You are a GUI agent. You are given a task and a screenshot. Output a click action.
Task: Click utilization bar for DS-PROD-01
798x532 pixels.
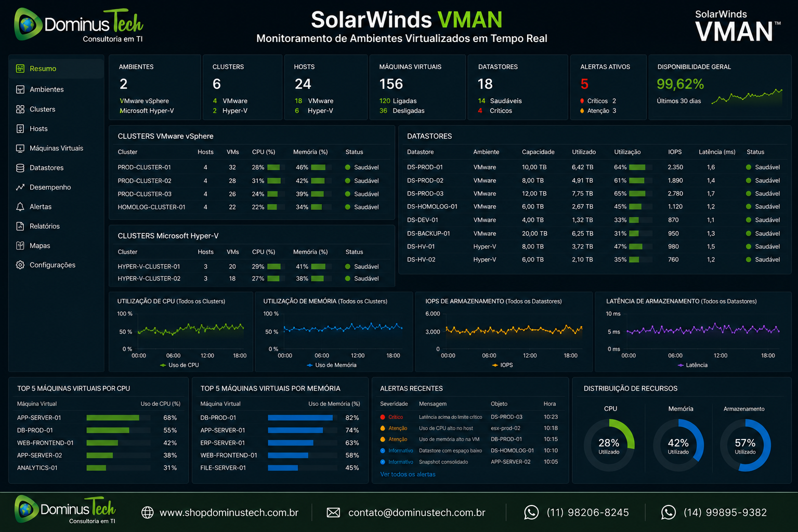(x=640, y=167)
